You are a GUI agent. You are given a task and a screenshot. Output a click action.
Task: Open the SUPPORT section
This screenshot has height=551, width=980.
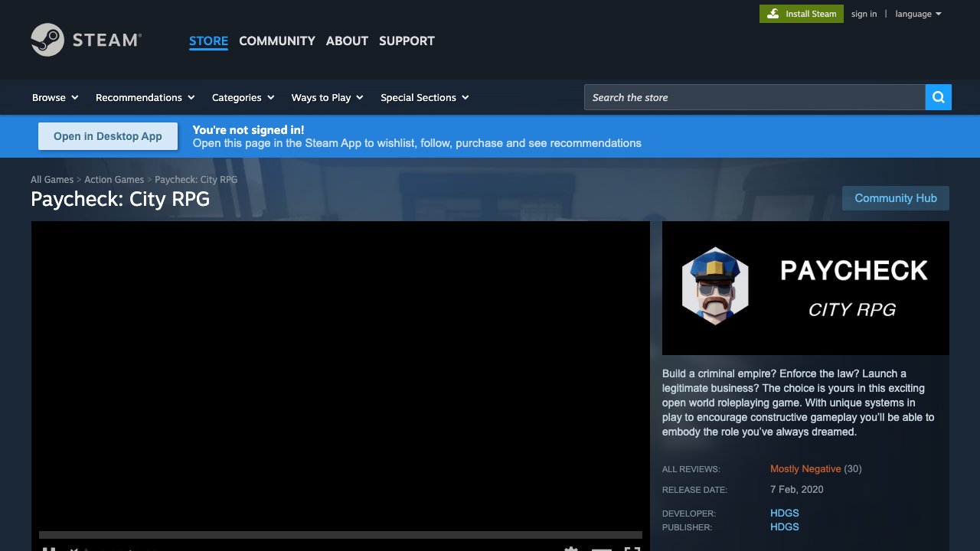coord(407,41)
